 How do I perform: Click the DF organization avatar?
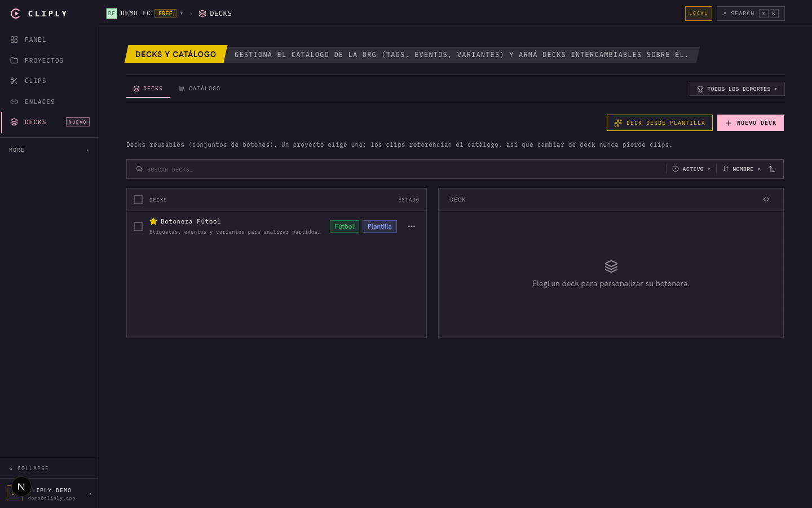click(x=112, y=13)
